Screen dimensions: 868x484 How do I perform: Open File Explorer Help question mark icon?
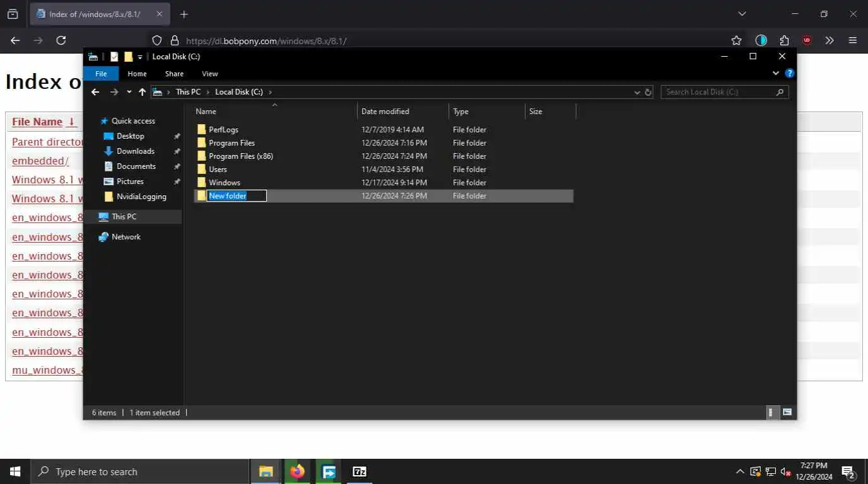(x=789, y=74)
